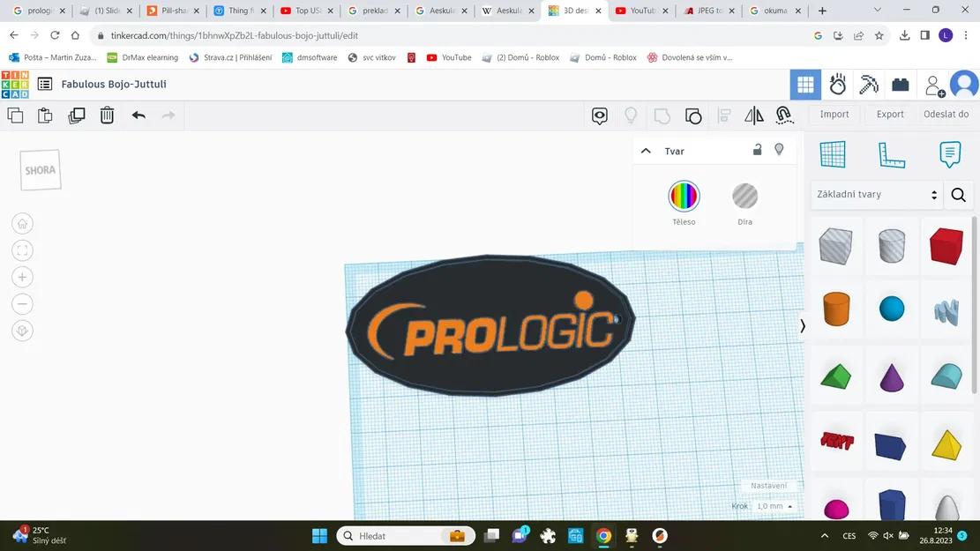Screen dimensions: 980x551
Task: Click the home view button
Action: pyautogui.click(x=22, y=223)
